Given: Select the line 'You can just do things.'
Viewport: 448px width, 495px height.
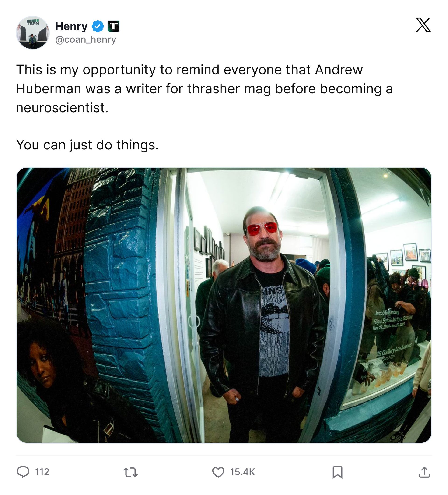Looking at the screenshot, I should 87,145.
